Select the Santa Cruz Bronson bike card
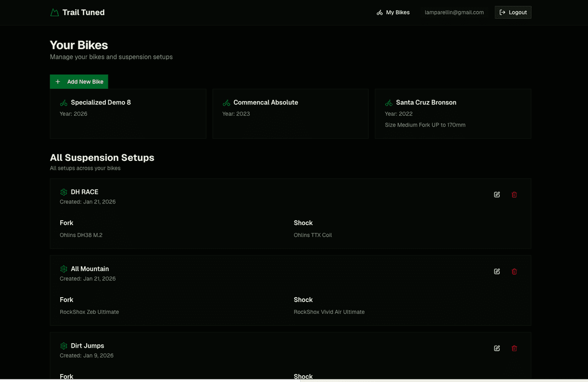Screen dimensions: 588x382 pos(453,114)
